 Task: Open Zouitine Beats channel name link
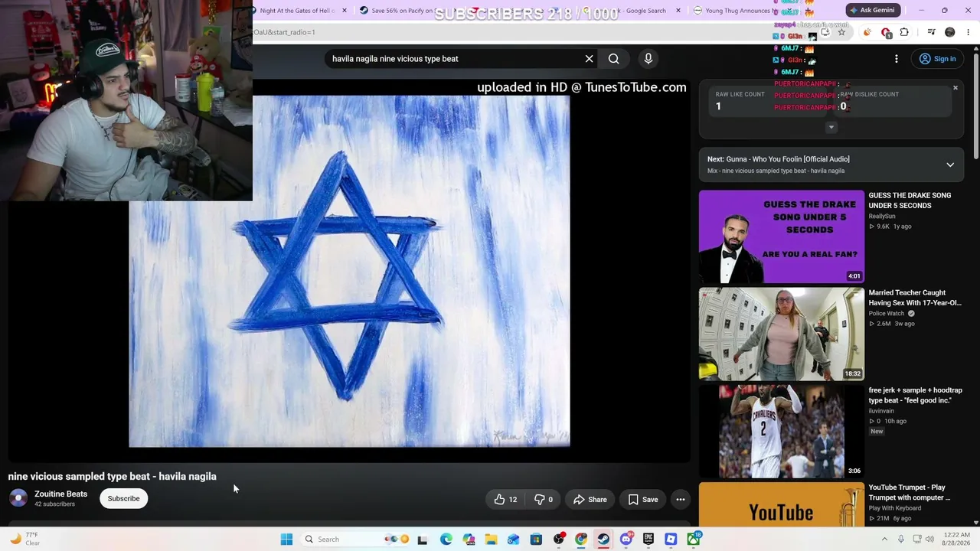point(61,494)
